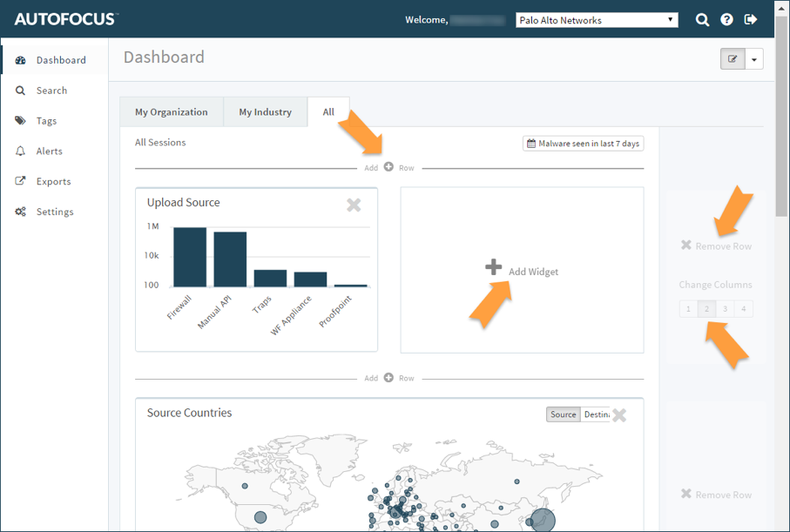Open Dashboard in the sidebar
Viewport: 790px width, 532px height.
click(54, 60)
